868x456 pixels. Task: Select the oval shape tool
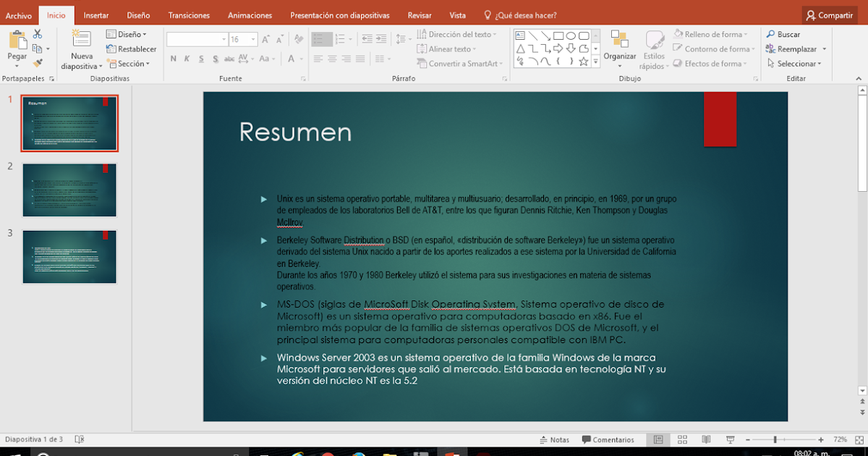571,36
